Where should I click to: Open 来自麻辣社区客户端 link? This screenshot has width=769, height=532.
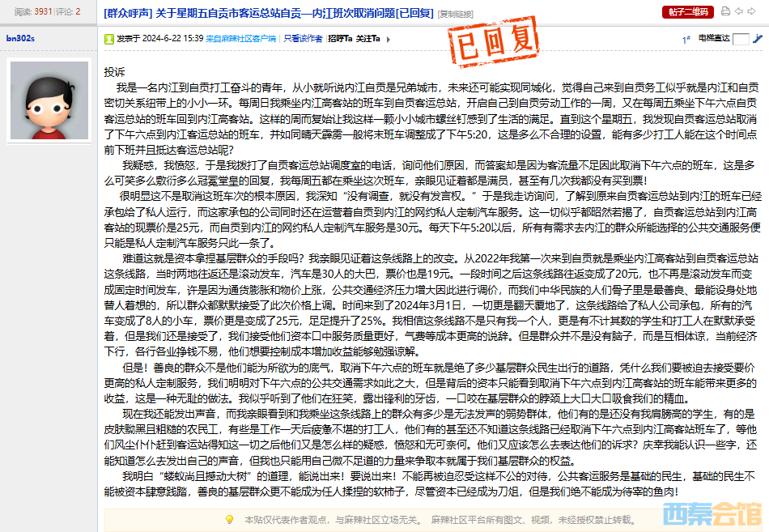[x=240, y=38]
